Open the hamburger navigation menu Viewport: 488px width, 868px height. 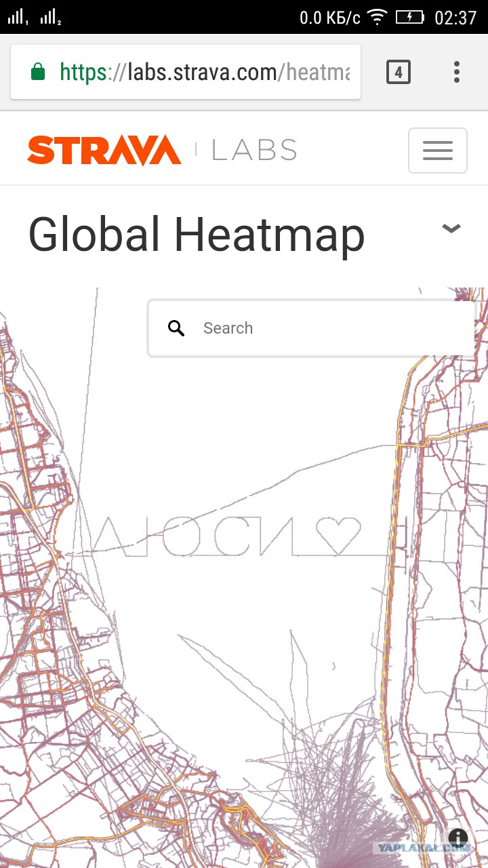coord(437,151)
